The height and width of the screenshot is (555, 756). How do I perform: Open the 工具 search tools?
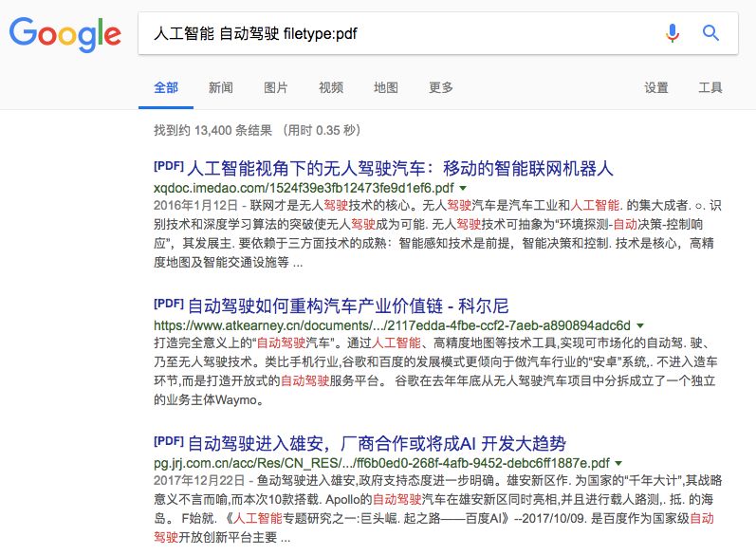(x=710, y=87)
